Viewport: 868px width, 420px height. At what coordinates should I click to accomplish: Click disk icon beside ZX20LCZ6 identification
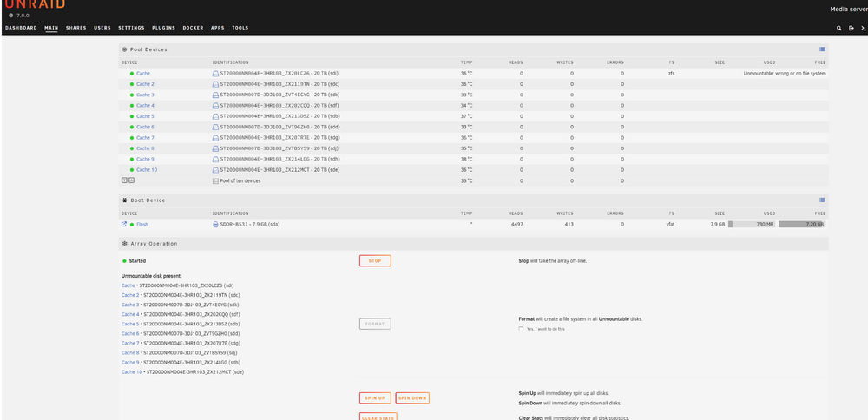216,74
